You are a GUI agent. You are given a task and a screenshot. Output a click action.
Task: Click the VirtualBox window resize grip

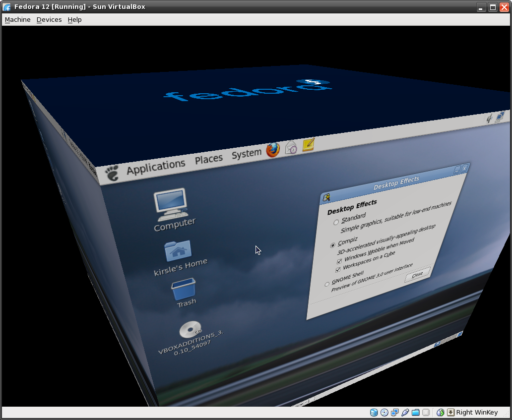click(x=507, y=415)
